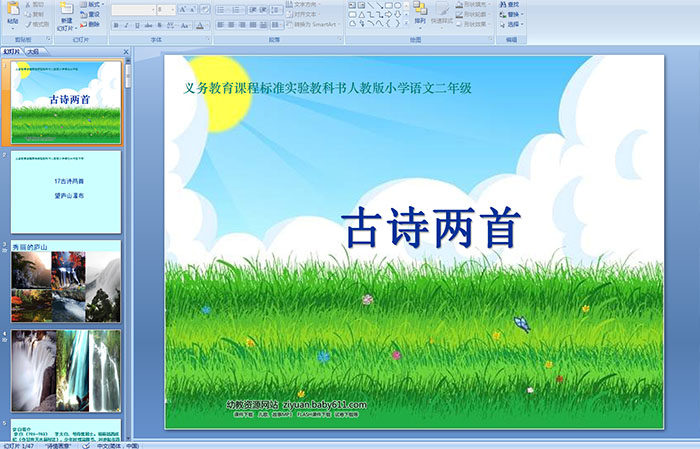Select the oval shape in gallery
This screenshot has width=700, height=449.
(x=398, y=5)
